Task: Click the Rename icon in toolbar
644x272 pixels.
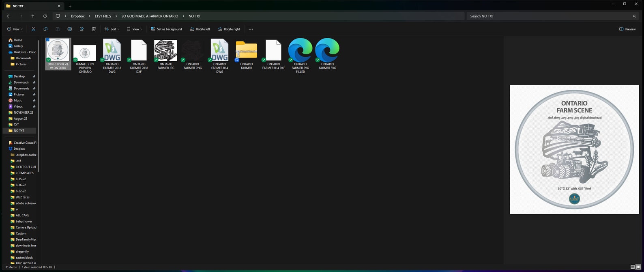Action: click(69, 29)
